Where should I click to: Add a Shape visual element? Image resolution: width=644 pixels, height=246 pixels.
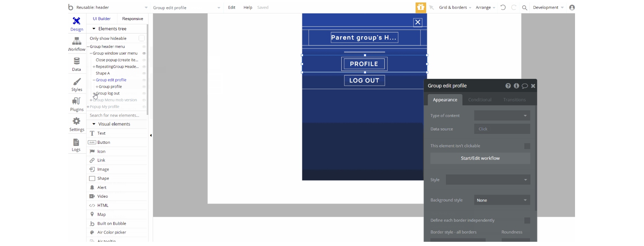116,179
